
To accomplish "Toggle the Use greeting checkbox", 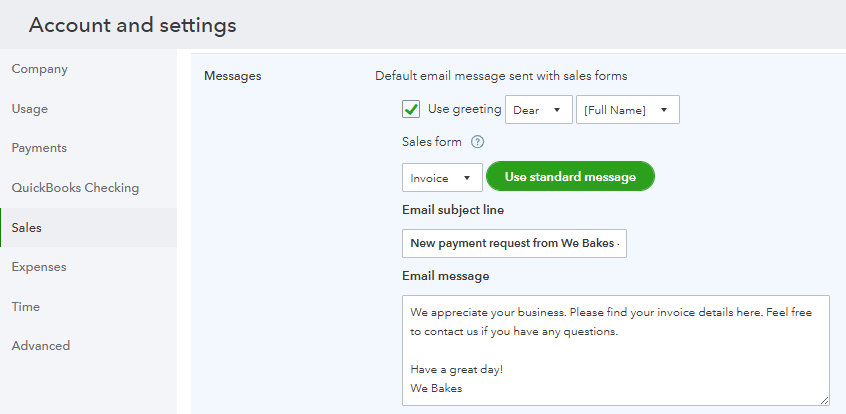I will pyautogui.click(x=411, y=109).
